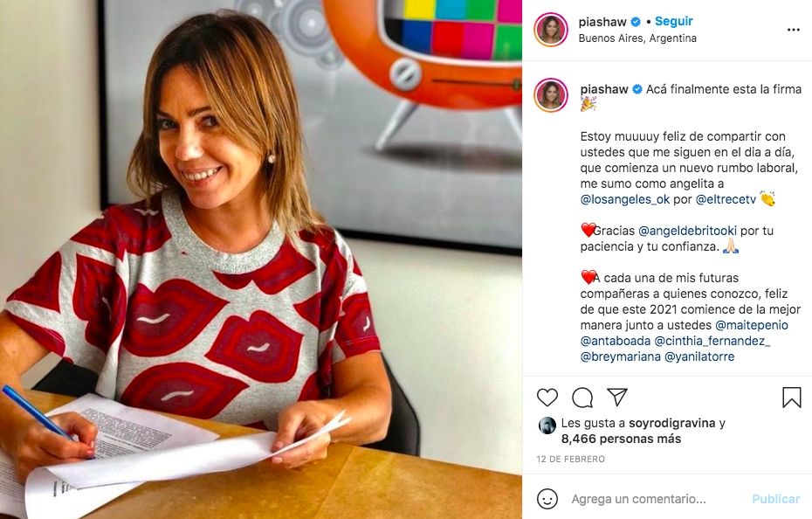Viewport: 812px width, 519px height.
Task: Click the verified badge in post header
Action: pyautogui.click(x=636, y=22)
